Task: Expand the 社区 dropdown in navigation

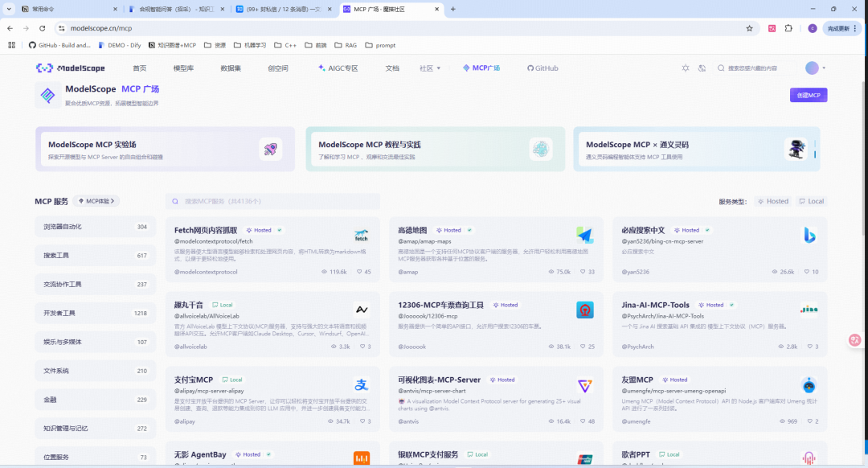Action: (x=430, y=68)
